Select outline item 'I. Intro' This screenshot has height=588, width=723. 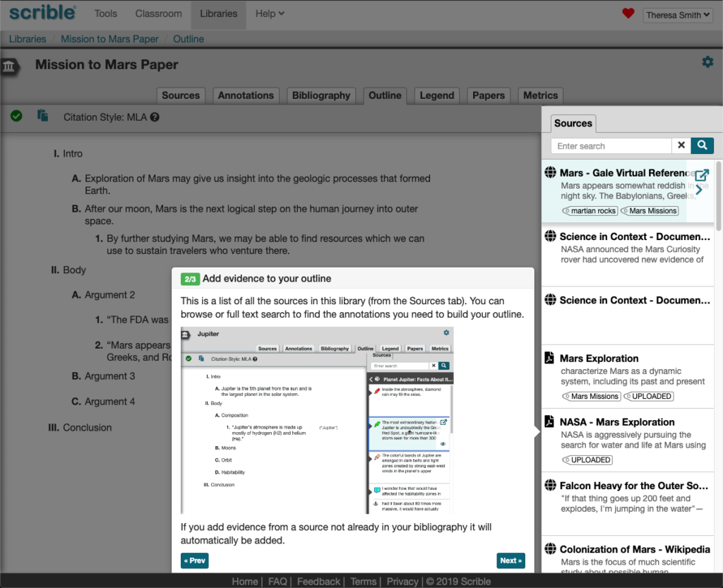(68, 153)
